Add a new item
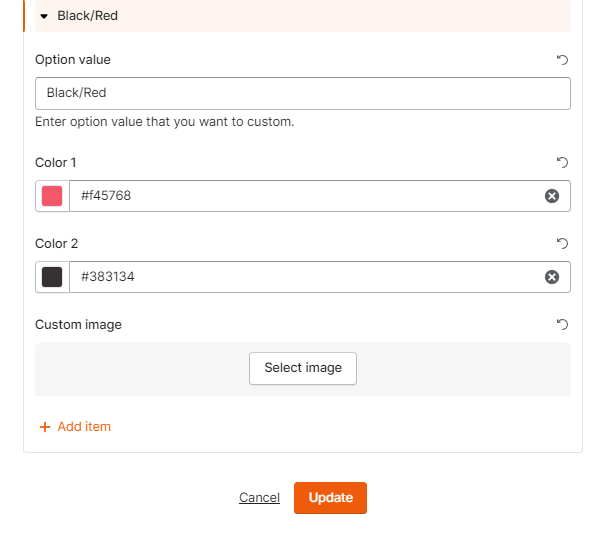This screenshot has height=538, width=611. tap(75, 427)
